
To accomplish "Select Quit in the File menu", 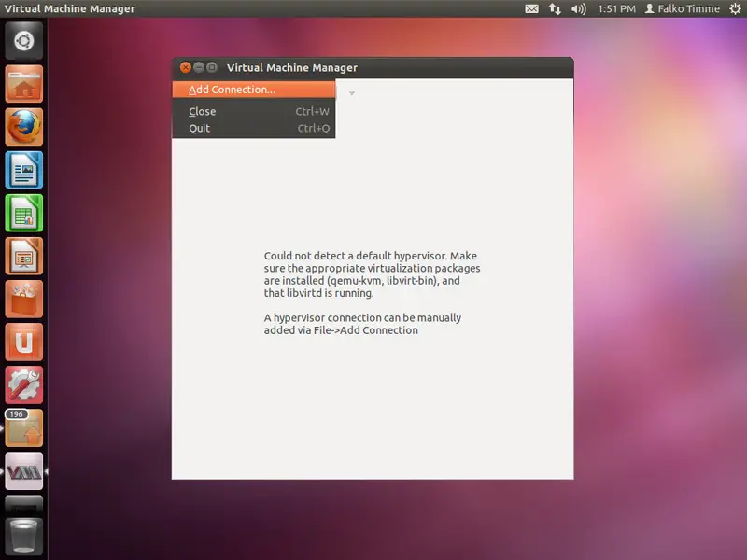I will tap(254, 128).
